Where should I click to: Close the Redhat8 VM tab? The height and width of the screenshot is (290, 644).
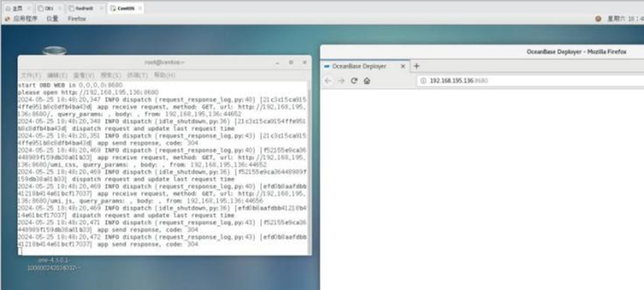pos(102,8)
